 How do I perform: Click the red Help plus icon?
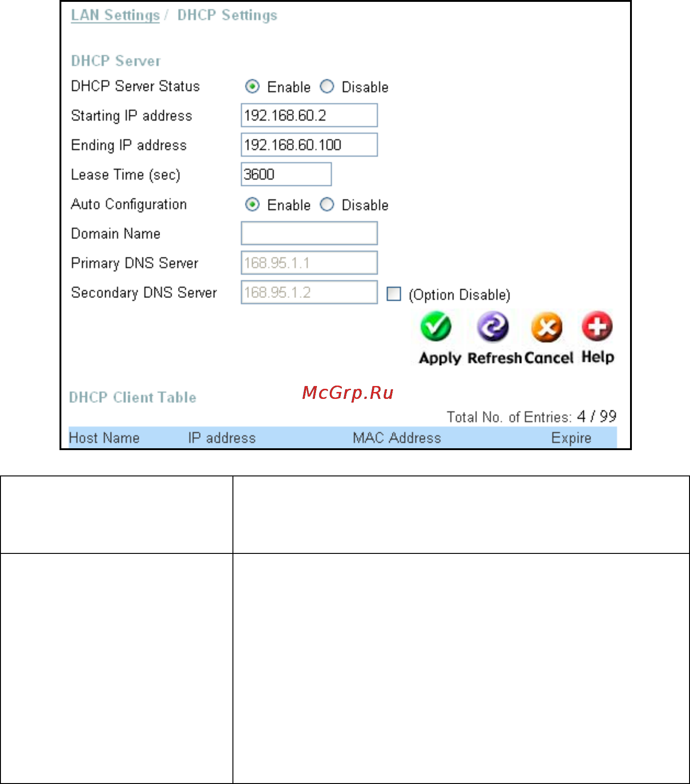[597, 327]
